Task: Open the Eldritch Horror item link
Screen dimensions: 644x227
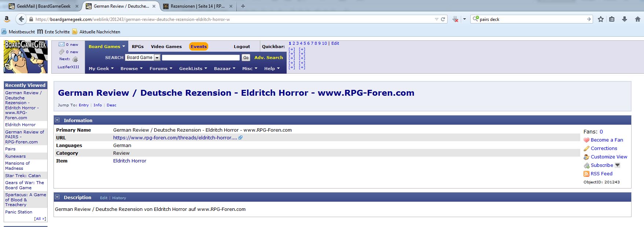Action: (129, 161)
